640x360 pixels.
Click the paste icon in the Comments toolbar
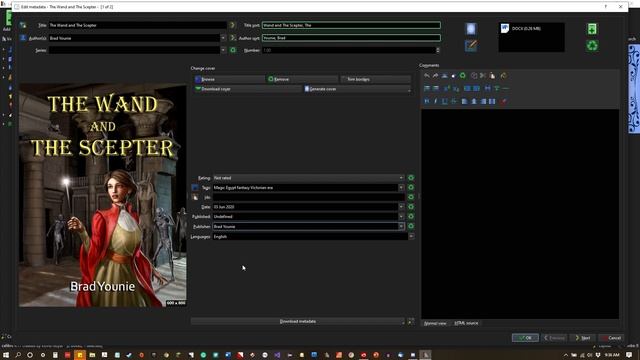pos(492,76)
